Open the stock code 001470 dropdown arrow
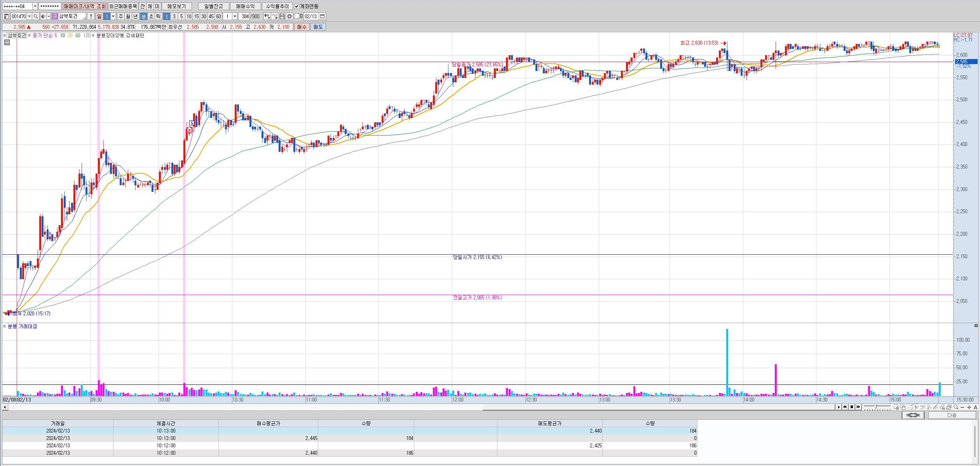The image size is (980, 466). pos(30,16)
